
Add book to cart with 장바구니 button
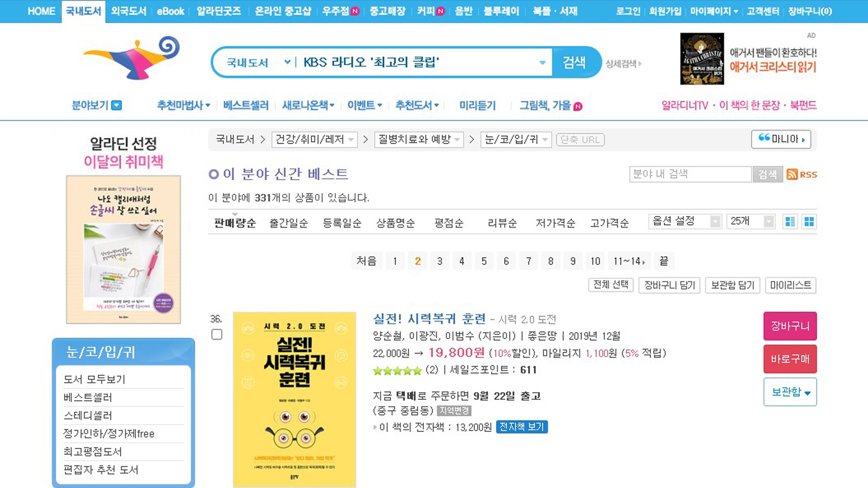[x=790, y=326]
